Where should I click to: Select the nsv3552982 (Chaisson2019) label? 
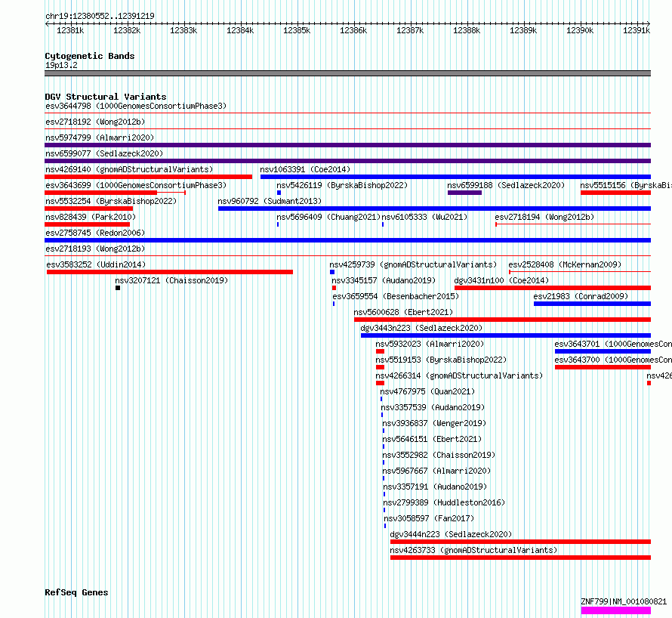(x=439, y=455)
